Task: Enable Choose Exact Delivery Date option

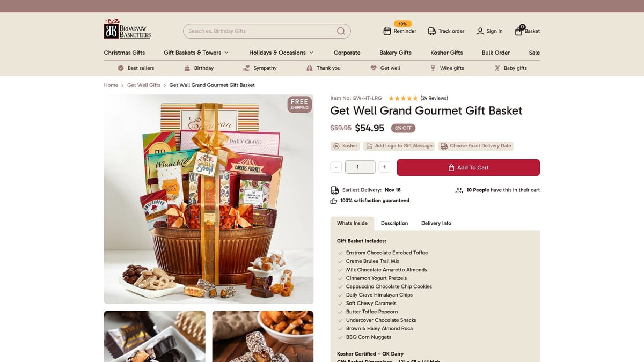Action: [477, 145]
